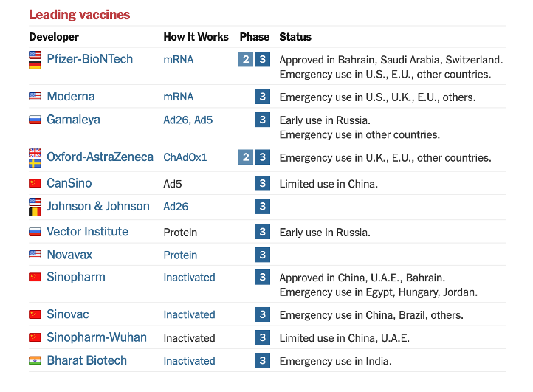Open the Pfizer-BioNTech developer link

point(89,59)
